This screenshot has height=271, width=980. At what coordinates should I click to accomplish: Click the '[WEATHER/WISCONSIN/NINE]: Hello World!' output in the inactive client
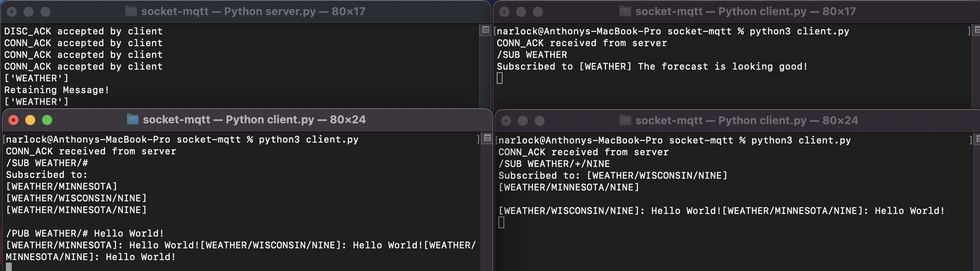(610, 211)
